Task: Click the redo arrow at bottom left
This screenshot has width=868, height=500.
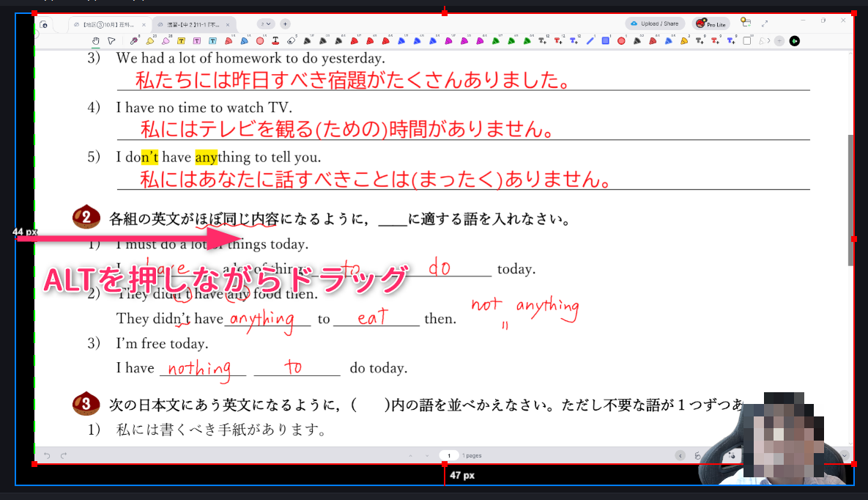Action: pos(64,455)
